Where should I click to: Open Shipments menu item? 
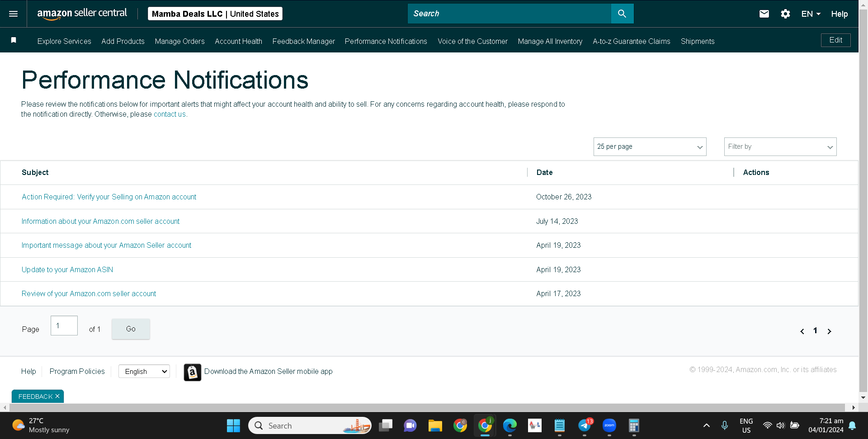pos(698,41)
